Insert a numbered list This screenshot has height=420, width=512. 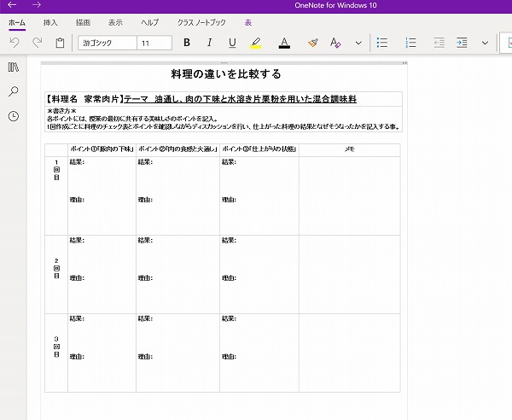(410, 43)
